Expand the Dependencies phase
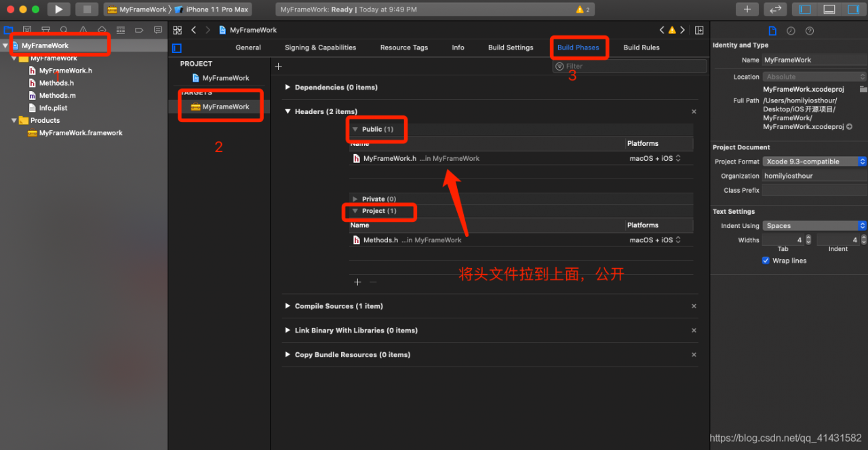Screen dimensions: 868x450 (288, 88)
